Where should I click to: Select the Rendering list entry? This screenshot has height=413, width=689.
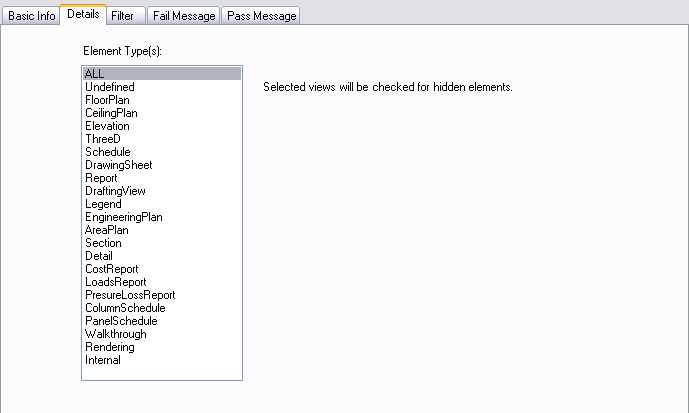[x=162, y=347]
